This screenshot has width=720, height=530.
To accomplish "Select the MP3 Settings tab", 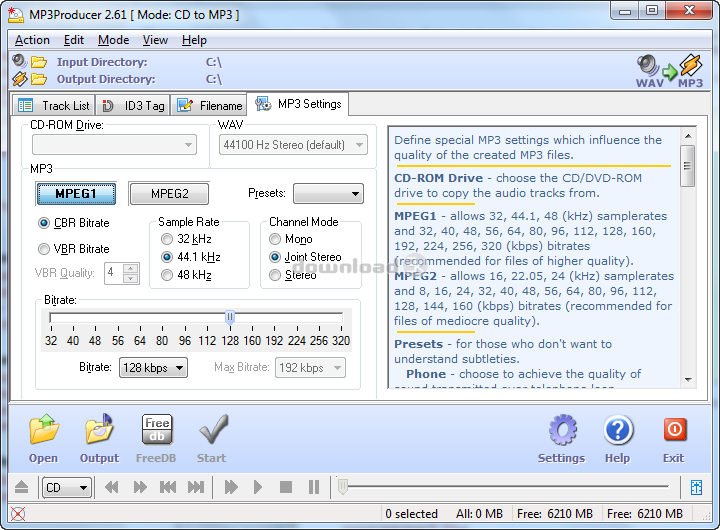I will click(x=298, y=104).
